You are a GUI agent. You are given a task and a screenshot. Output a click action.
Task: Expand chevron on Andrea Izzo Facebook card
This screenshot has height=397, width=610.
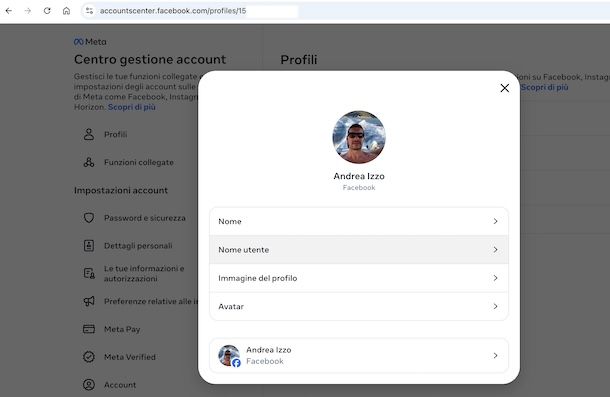[x=495, y=356]
